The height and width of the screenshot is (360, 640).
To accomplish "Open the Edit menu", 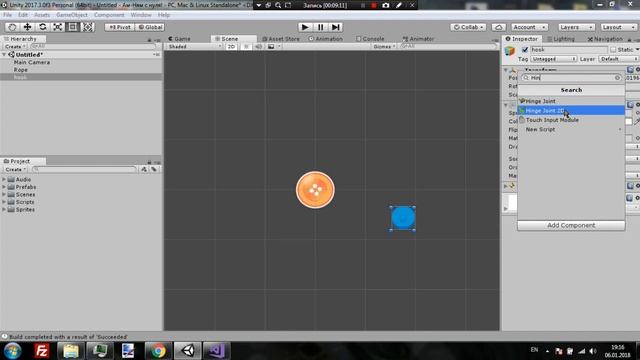I will pyautogui.click(x=23, y=15).
